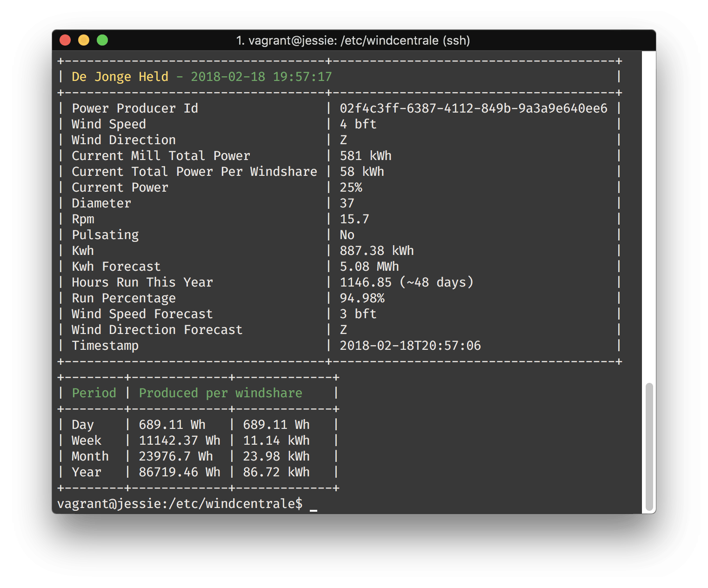Click the '1146.85 (~48 days)' value
The height and width of the screenshot is (588, 708).
(407, 282)
